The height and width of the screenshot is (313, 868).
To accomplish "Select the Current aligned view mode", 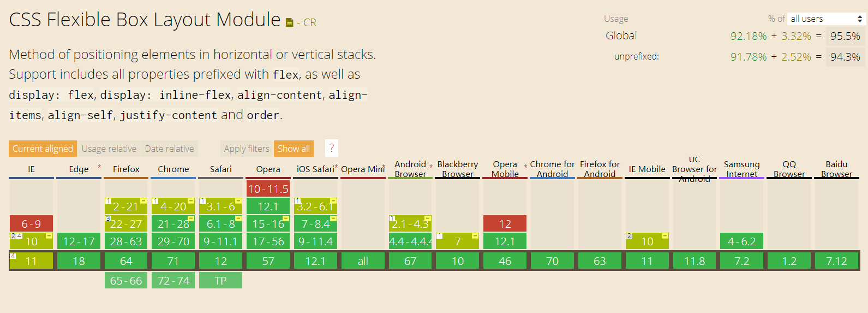I will pos(43,149).
